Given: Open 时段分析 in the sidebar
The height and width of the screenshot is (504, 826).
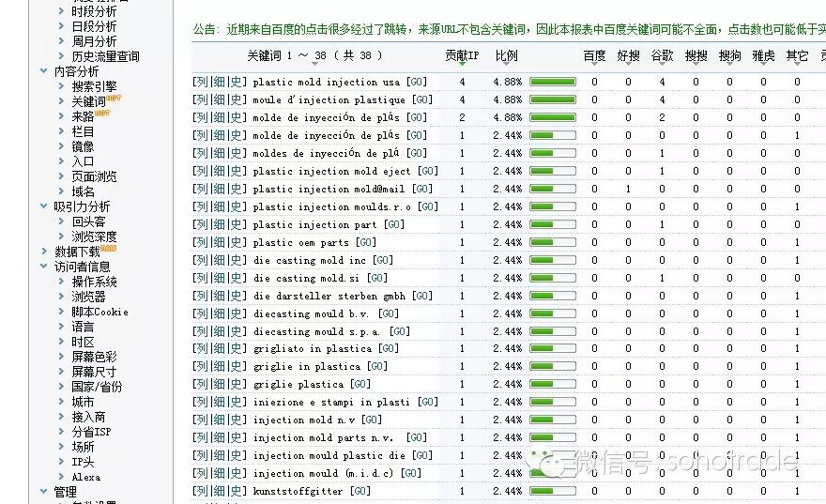Looking at the screenshot, I should pyautogui.click(x=94, y=11).
